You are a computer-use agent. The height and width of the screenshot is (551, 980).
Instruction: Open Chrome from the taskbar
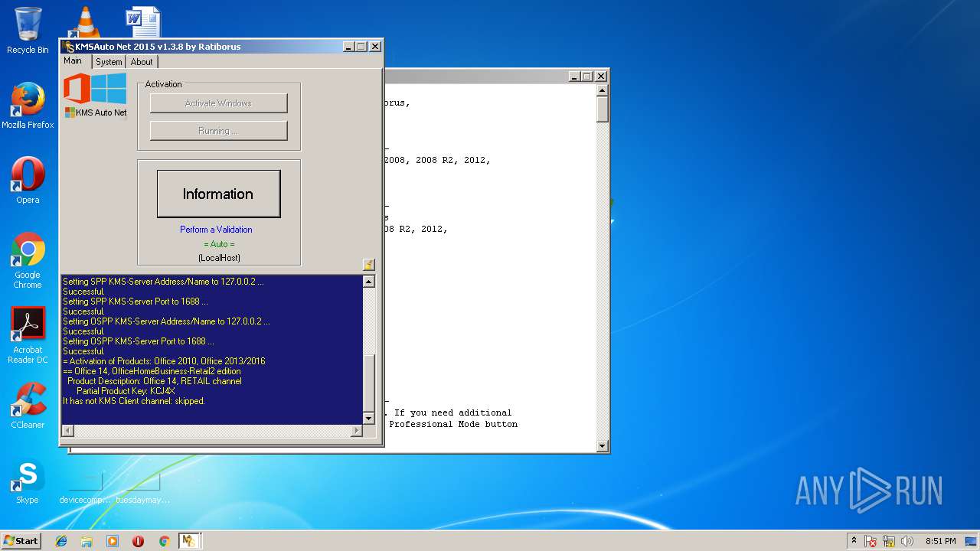[164, 541]
